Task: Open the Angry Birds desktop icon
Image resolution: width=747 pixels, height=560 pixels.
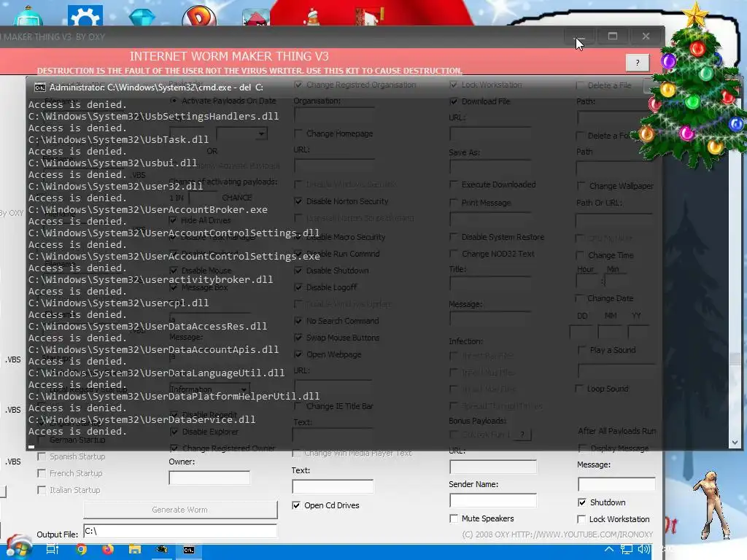Action: click(256, 17)
